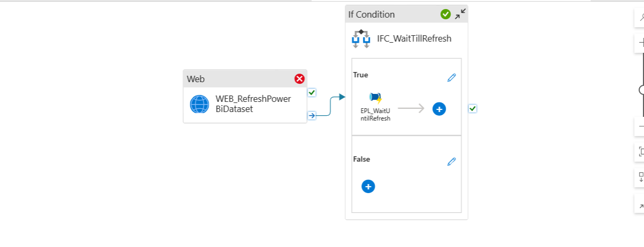Click success output checkbox on If Condition
Viewport: 644px width, 247px height.
pos(473,109)
